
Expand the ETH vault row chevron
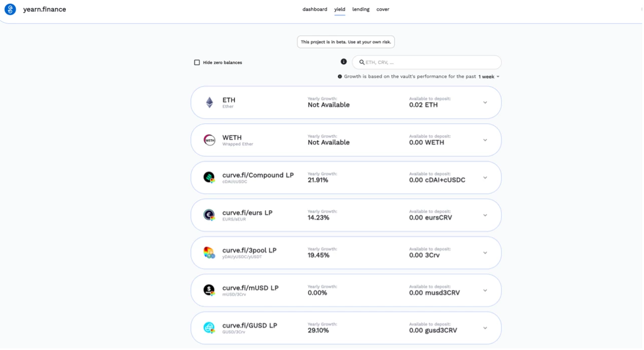(485, 103)
